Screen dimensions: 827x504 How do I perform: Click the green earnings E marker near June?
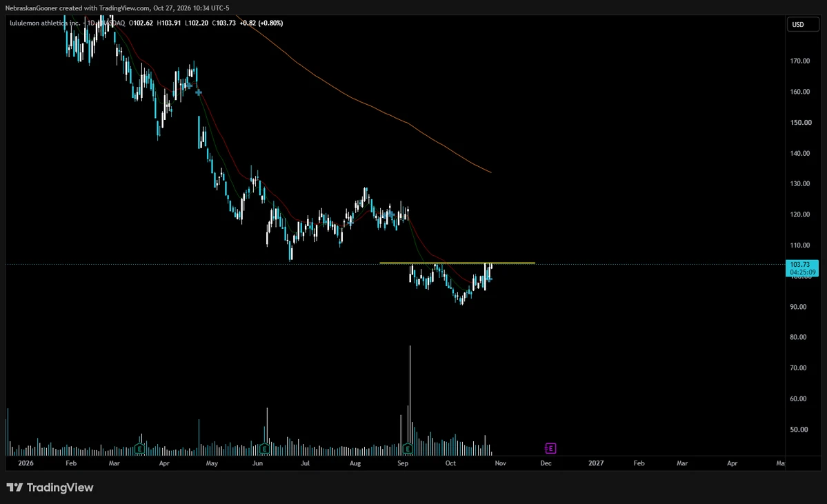tap(264, 449)
